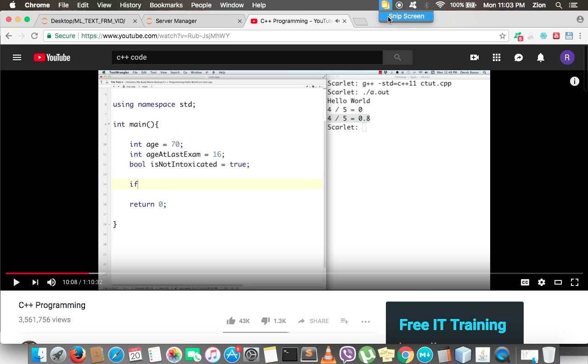The image size is (588, 364).
Task: Toggle closed captions on the video
Action: coord(525,282)
